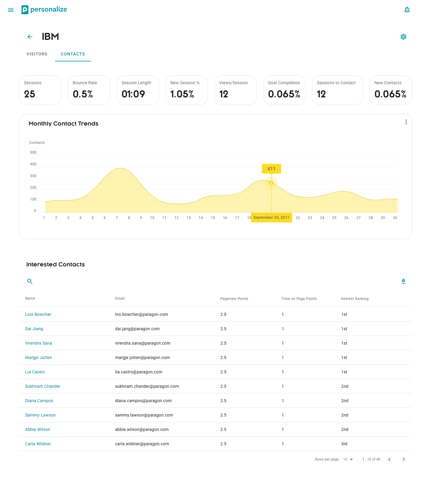
Task: Open the chart's three-dot options menu
Action: point(406,122)
